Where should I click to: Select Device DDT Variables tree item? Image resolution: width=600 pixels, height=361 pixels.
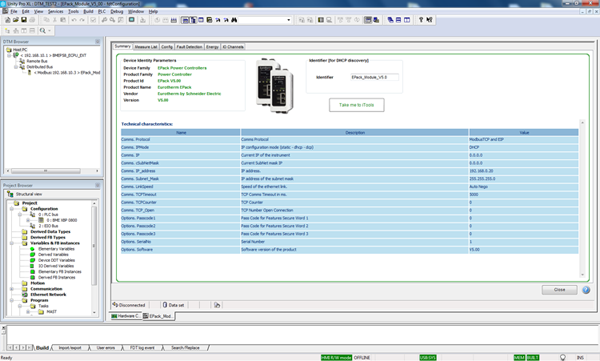pyautogui.click(x=57, y=260)
